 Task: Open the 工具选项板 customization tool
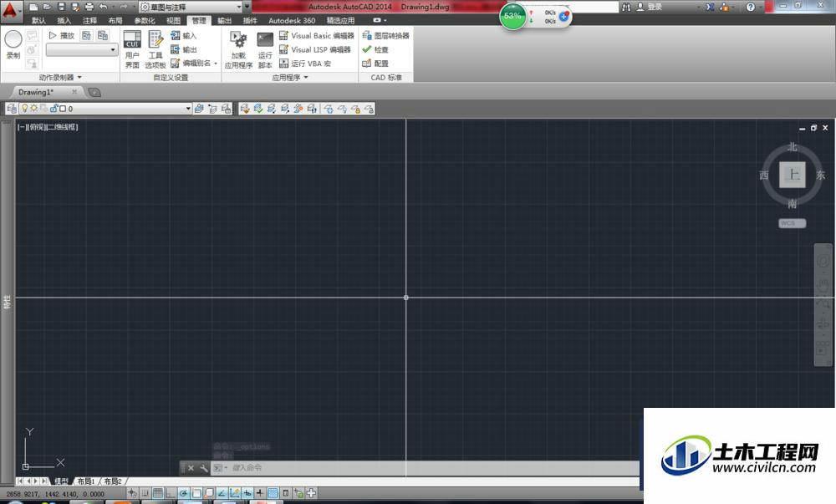155,49
